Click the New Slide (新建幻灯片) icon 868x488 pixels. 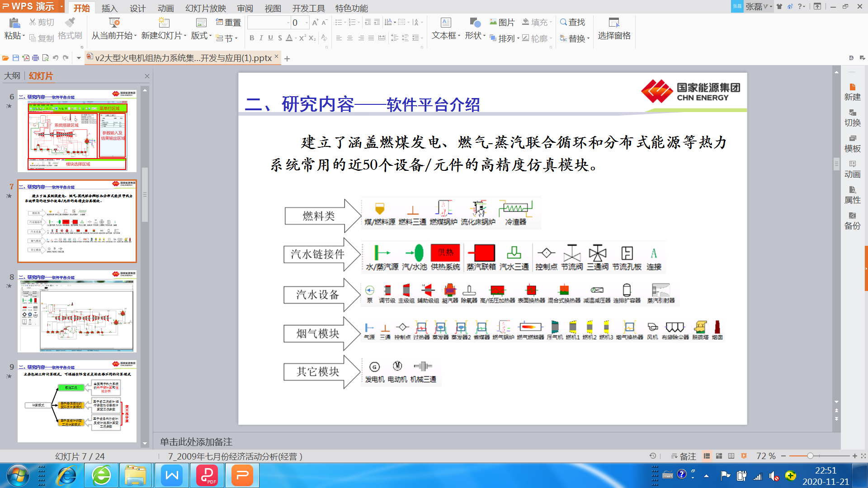[x=164, y=23]
